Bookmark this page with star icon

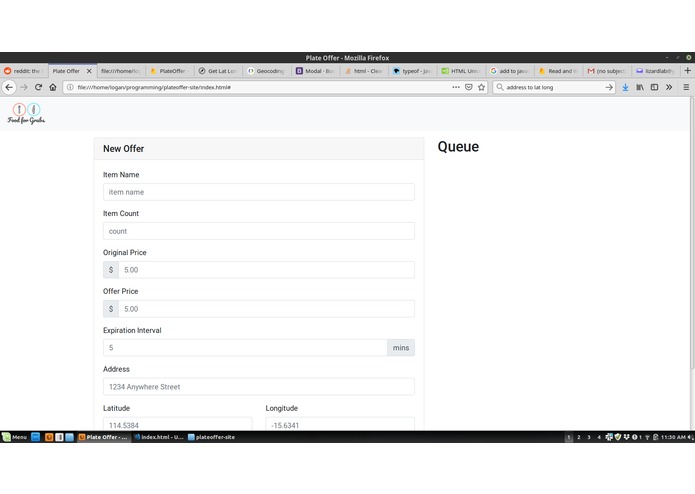coord(481,87)
